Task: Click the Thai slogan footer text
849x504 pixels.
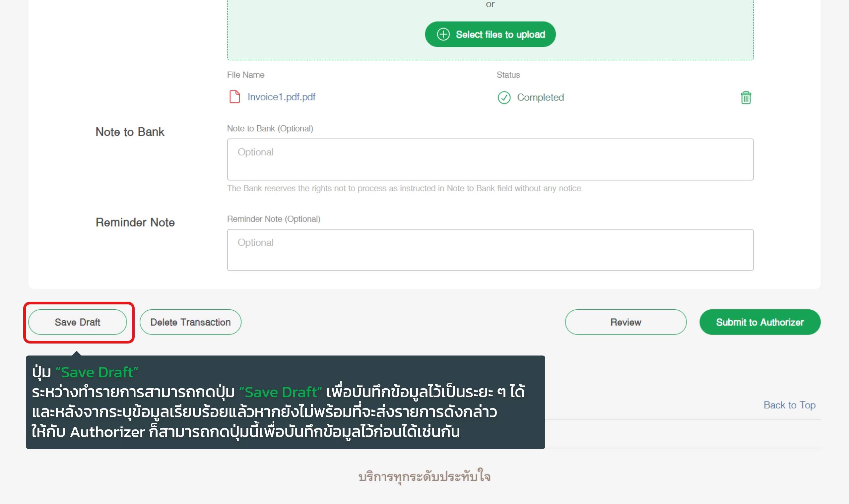Action: coord(424,477)
